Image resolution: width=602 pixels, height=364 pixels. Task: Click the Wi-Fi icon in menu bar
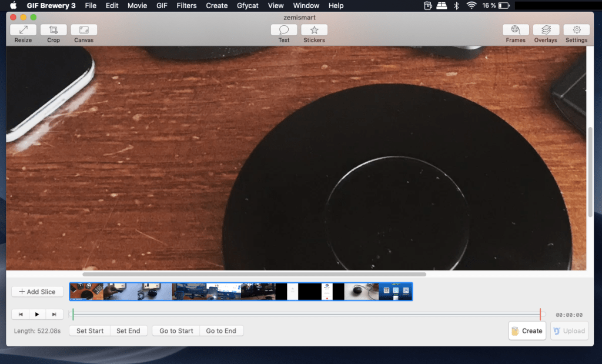click(x=471, y=5)
